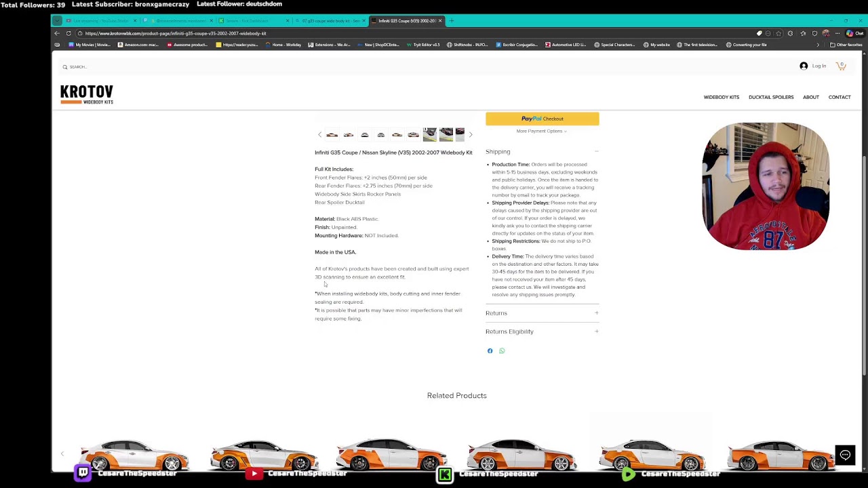868x488 pixels.
Task: Open a new browser tab
Action: click(452, 21)
